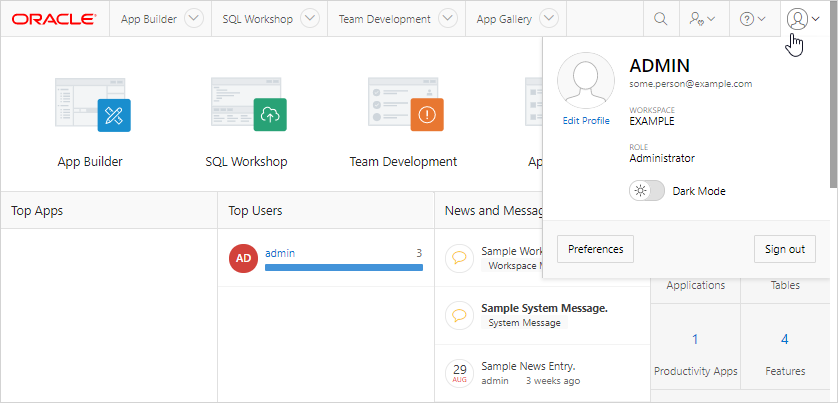Open the Help question mark menu
This screenshot has height=403, width=838.
[752, 19]
